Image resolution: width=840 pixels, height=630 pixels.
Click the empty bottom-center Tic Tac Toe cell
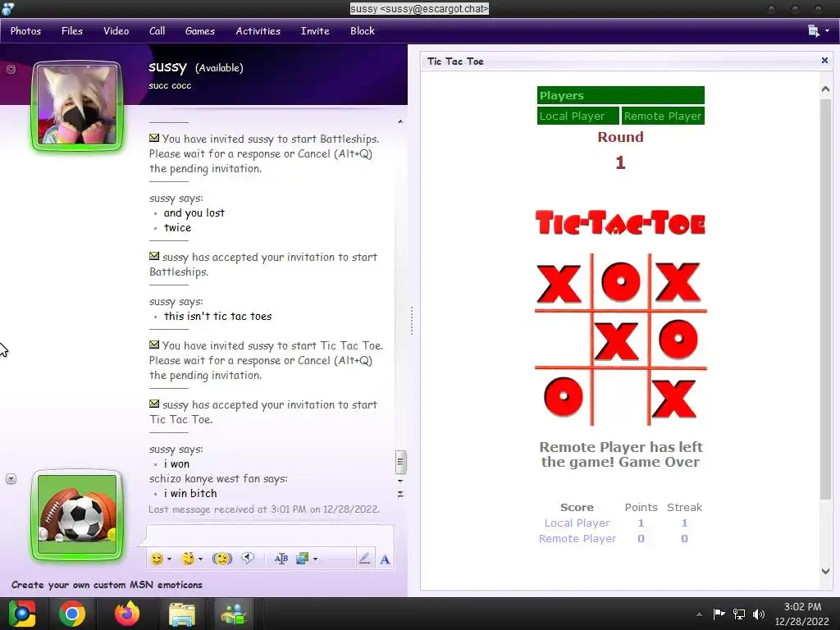[x=620, y=398]
